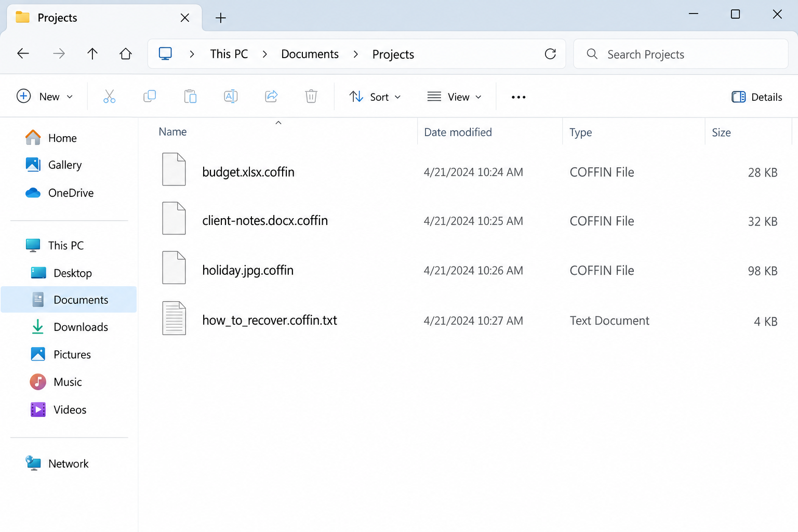This screenshot has width=798, height=532.
Task: Click the Home icon in navigation bar
Action: pyautogui.click(x=126, y=54)
